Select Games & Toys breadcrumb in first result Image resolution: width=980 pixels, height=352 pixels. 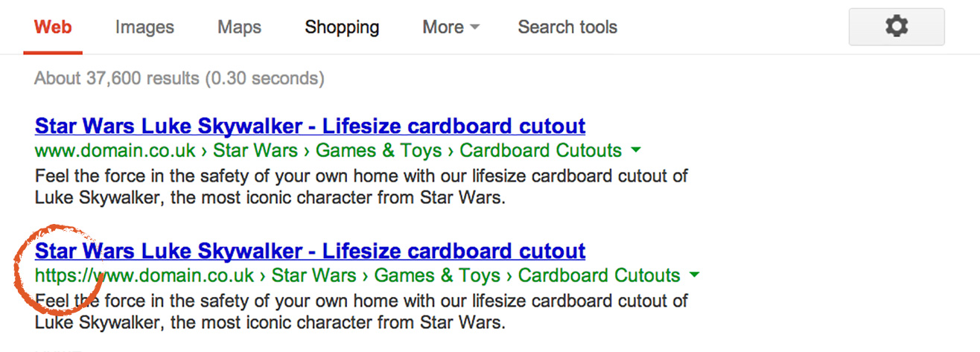point(378,150)
